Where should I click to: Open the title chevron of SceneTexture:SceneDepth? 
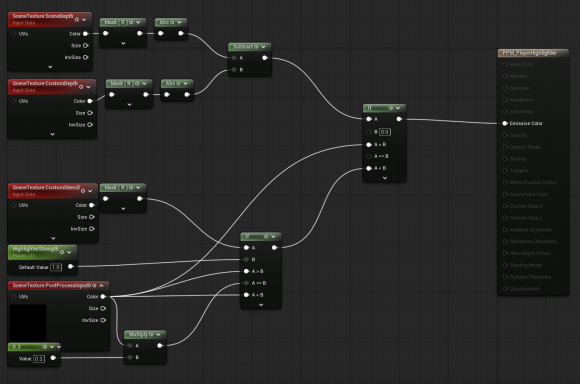[84, 19]
